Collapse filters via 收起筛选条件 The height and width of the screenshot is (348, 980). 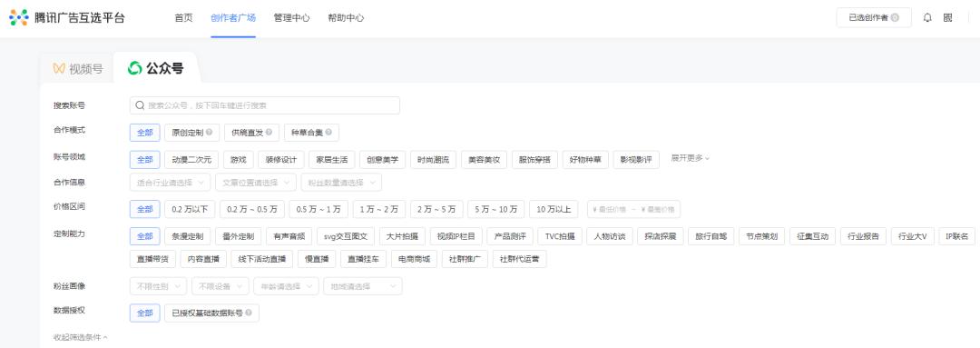(x=80, y=337)
